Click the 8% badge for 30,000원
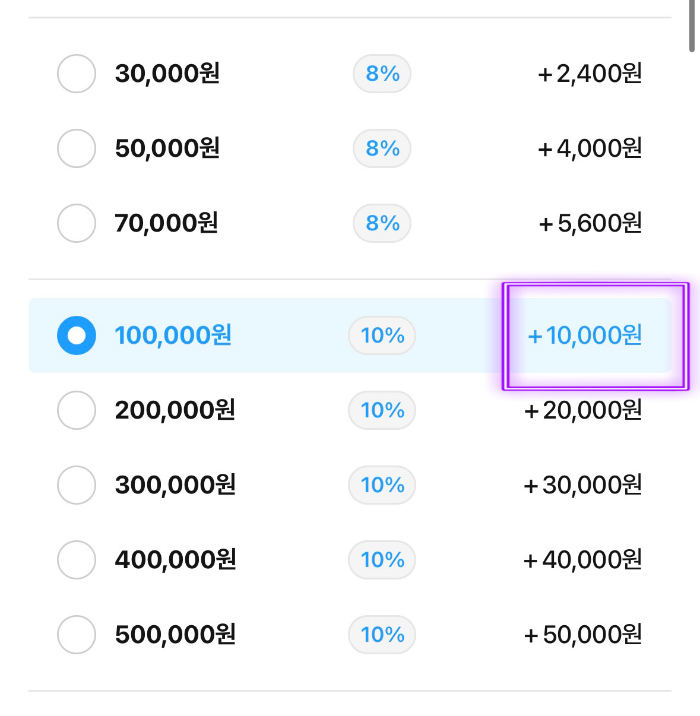The image size is (700, 716). [382, 74]
